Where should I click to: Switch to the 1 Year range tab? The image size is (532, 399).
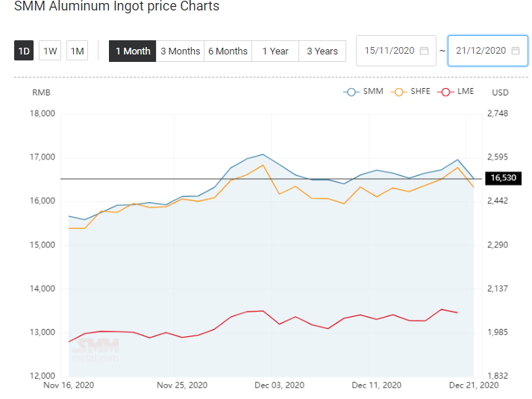point(275,51)
